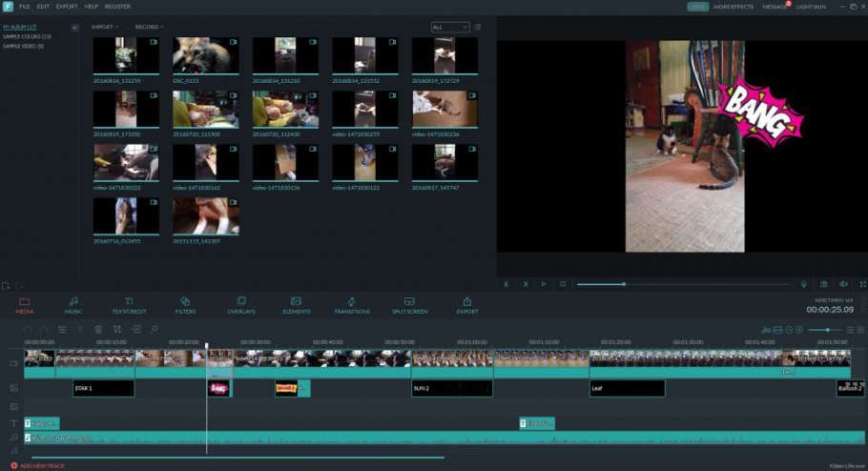
Task: Open the Overlays panel
Action: point(240,305)
